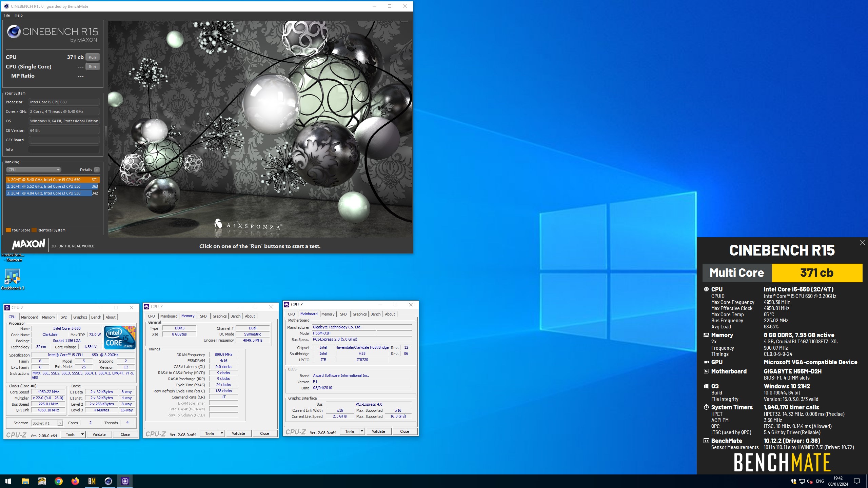Open Memory tab in CPU-Z Mainboard window
The width and height of the screenshot is (868, 488).
(x=328, y=314)
